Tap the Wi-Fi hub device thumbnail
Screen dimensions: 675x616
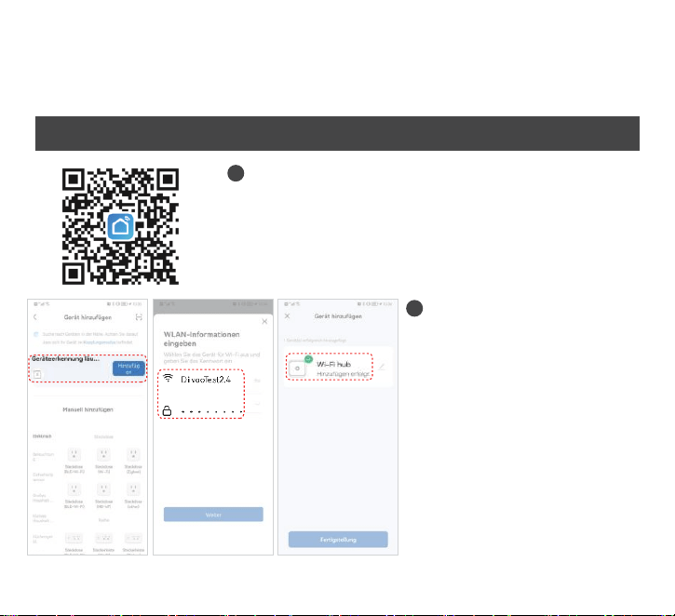point(297,368)
